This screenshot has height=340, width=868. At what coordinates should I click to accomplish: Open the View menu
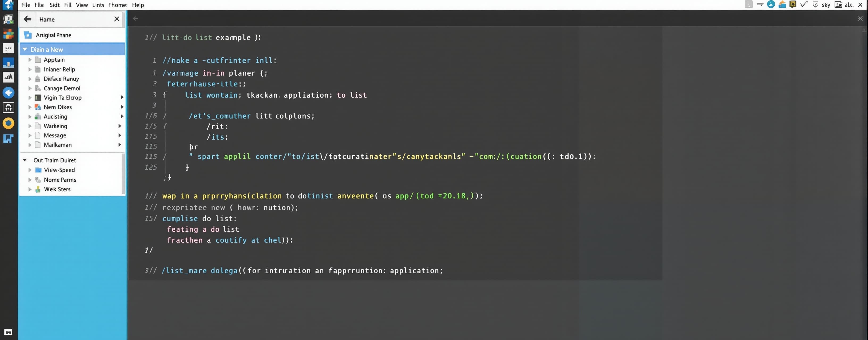(82, 5)
